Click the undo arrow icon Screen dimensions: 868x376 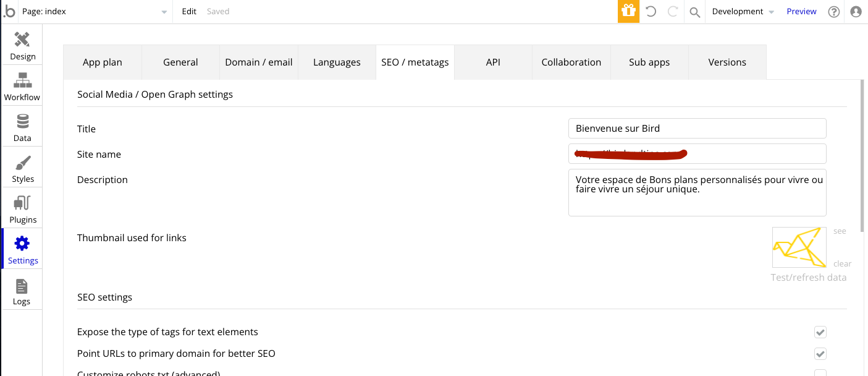click(651, 11)
